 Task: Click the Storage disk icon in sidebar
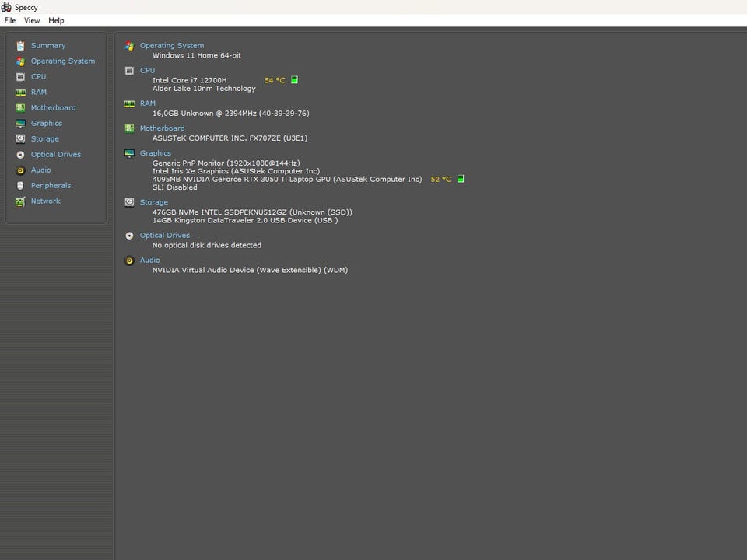20,139
